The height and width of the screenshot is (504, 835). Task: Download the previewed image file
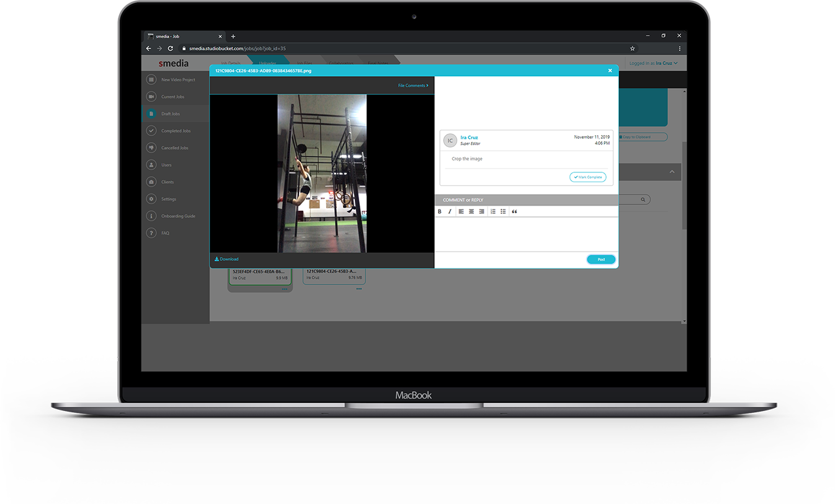click(226, 259)
